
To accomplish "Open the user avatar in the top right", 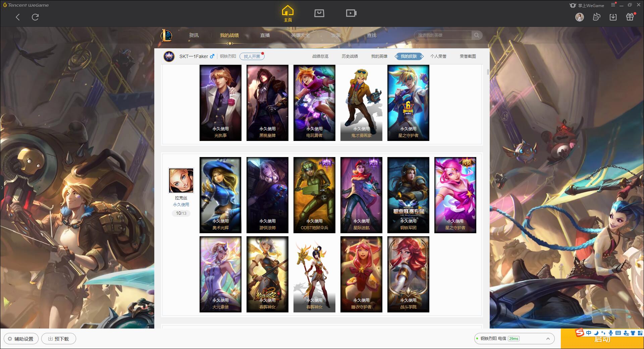I will click(579, 17).
